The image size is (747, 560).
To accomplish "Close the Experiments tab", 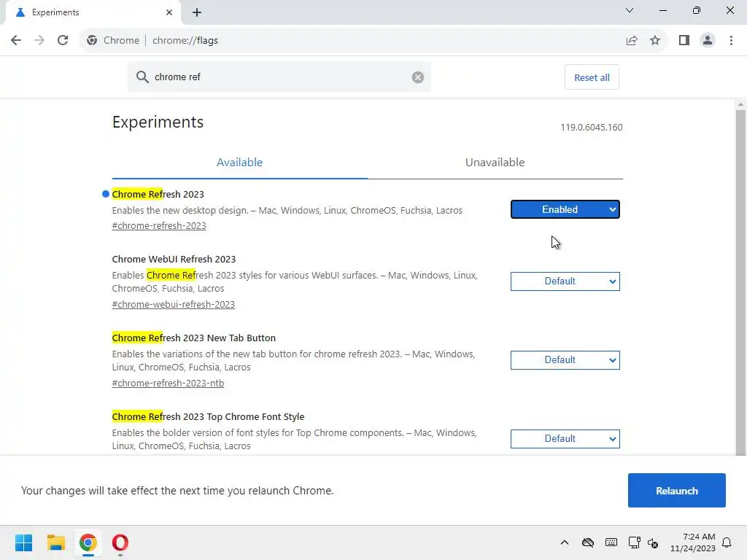I will click(x=169, y=12).
